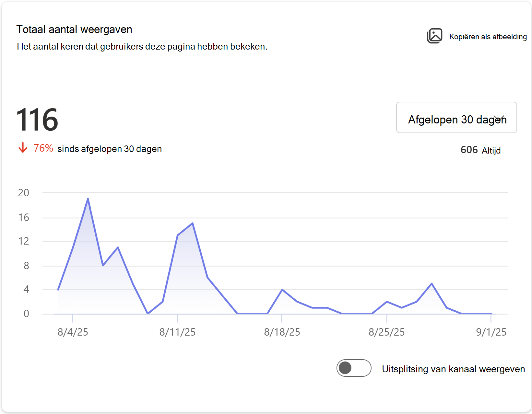Open the Afgelopen 30 dagen dropdown
The height and width of the screenshot is (414, 532).
[x=456, y=118]
